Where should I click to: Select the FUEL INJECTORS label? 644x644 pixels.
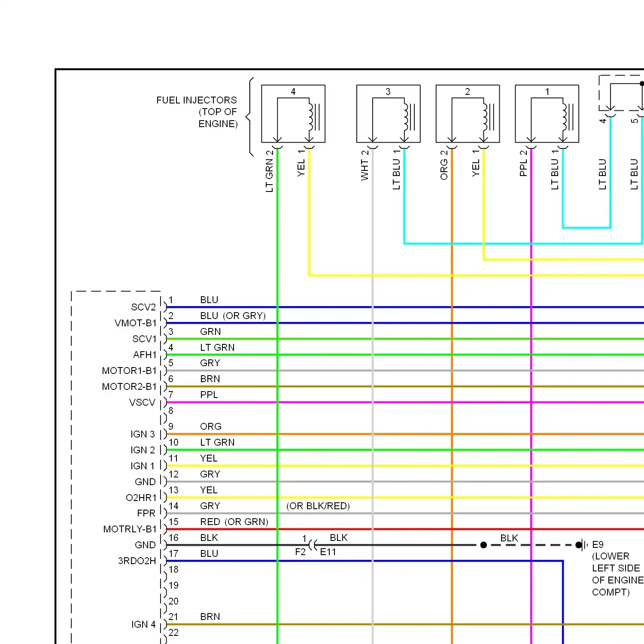196,100
